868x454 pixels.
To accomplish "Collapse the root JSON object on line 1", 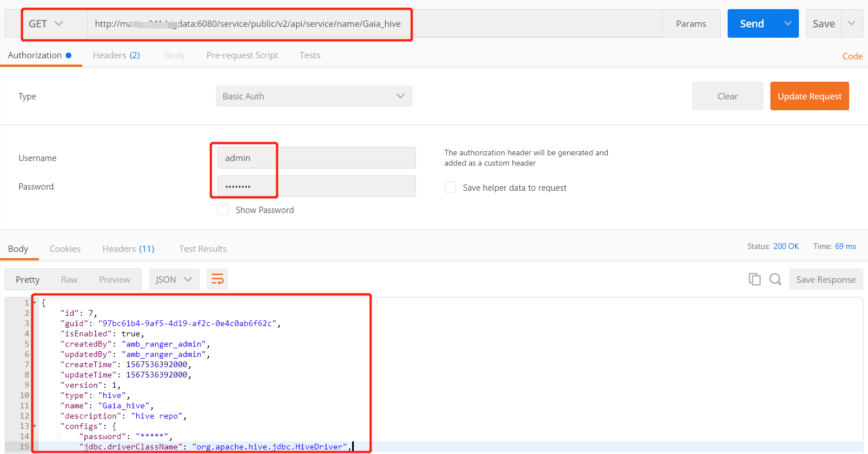I will coord(35,303).
